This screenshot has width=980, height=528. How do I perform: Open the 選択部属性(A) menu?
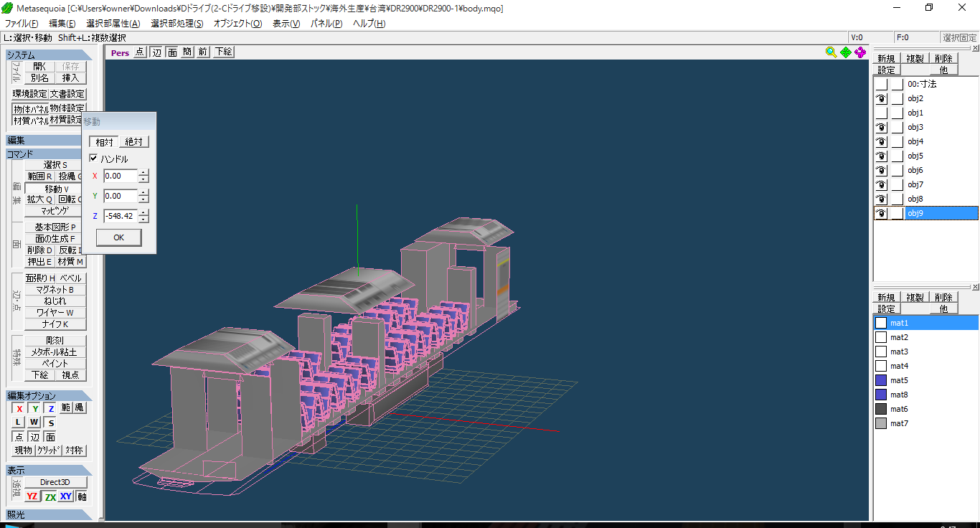pyautogui.click(x=113, y=24)
